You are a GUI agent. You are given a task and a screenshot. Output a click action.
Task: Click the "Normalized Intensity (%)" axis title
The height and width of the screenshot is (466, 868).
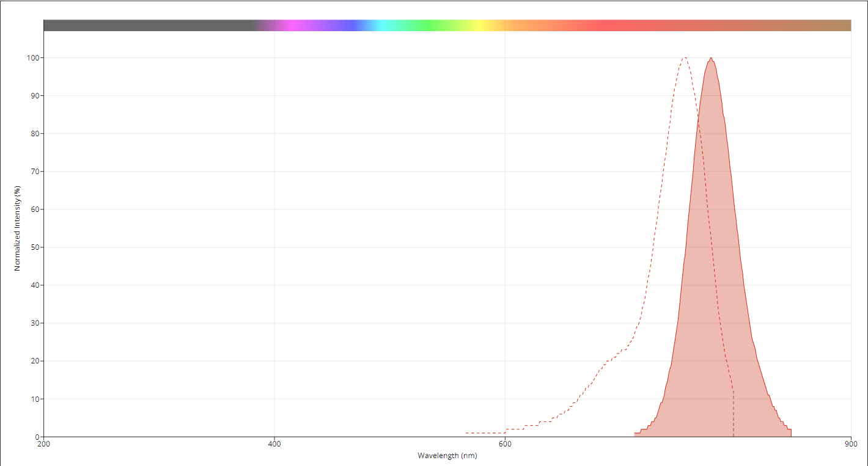(18, 228)
